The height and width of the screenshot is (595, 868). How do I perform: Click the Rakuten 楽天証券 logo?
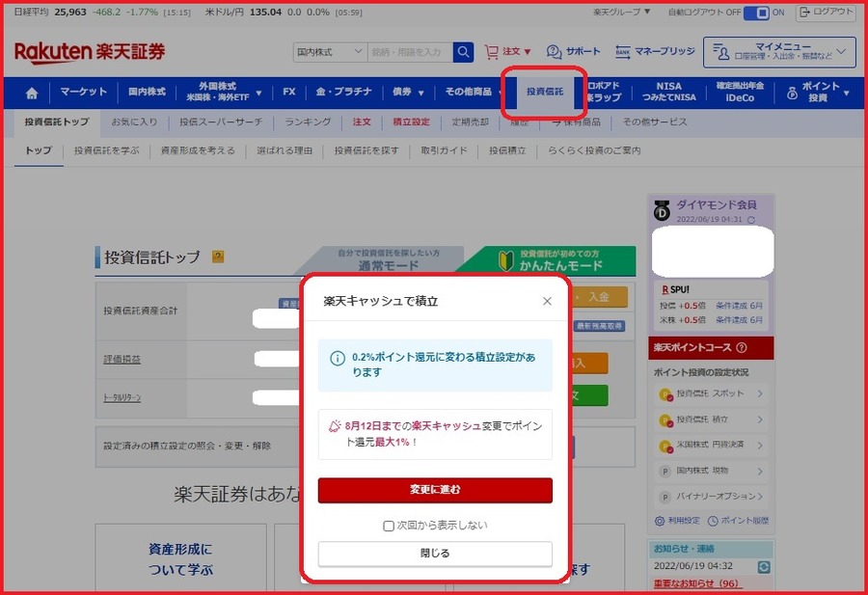[x=90, y=52]
